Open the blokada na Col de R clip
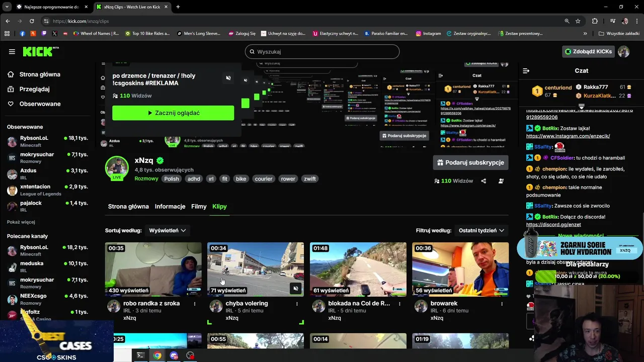This screenshot has height=362, width=644. (x=358, y=269)
